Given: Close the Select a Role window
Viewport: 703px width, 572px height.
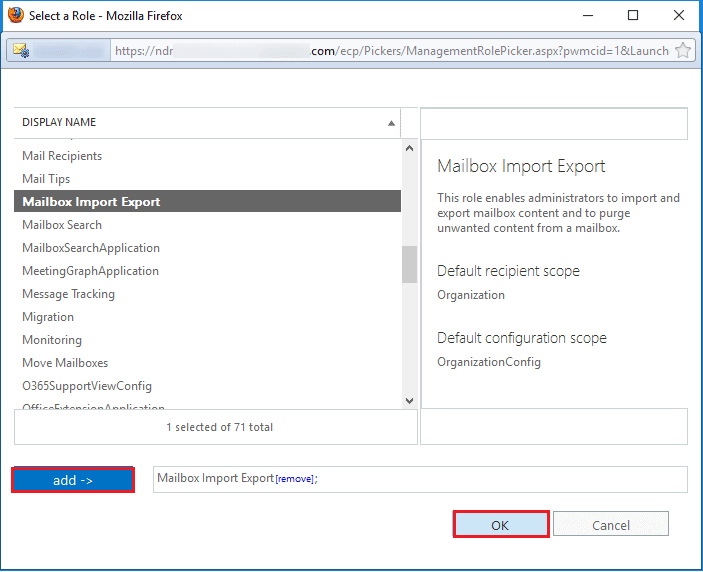Looking at the screenshot, I should 679,16.
